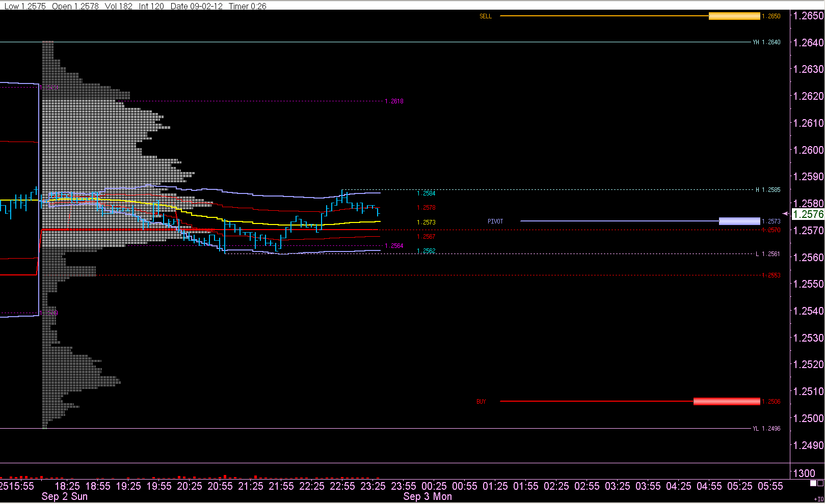Click the red 1.2567 band value

(426, 237)
